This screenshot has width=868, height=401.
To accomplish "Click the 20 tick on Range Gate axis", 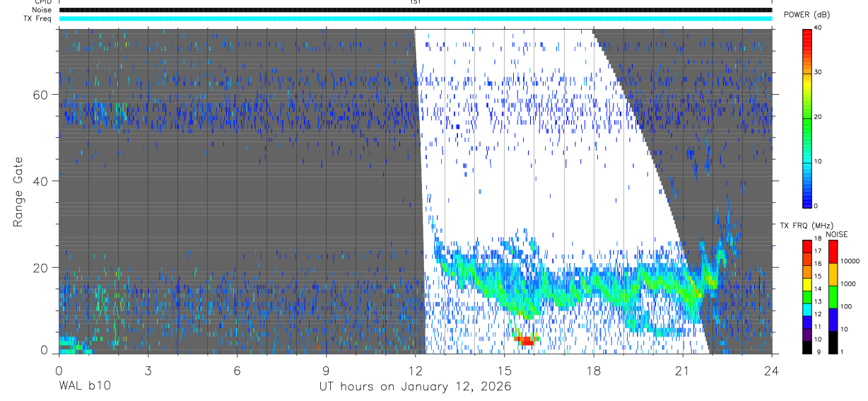I will pyautogui.click(x=42, y=267).
